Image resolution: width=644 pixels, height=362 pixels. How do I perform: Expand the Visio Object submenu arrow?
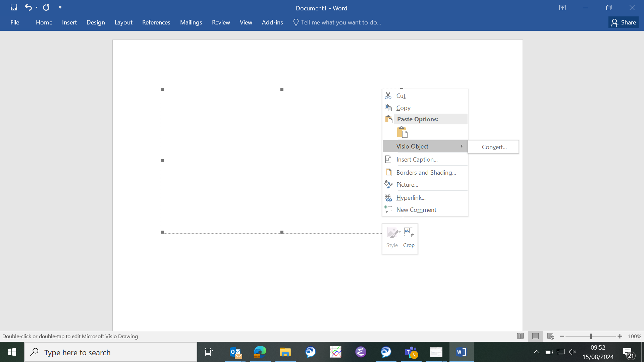[x=462, y=146]
